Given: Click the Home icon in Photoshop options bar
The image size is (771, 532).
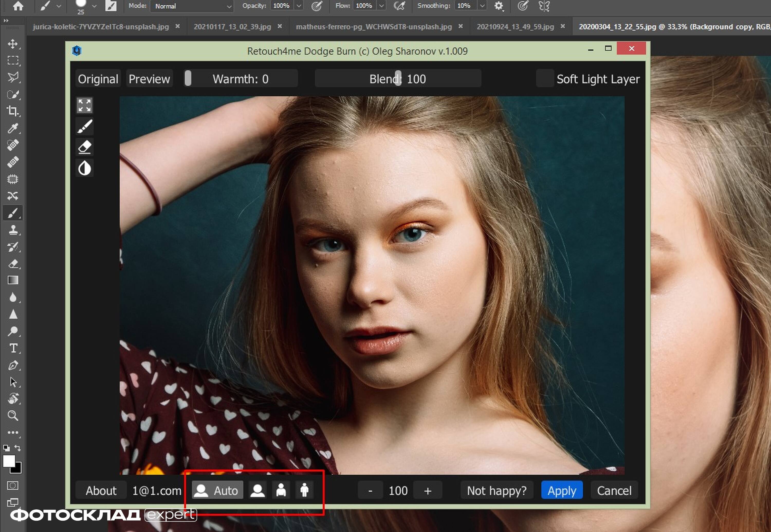Looking at the screenshot, I should tap(18, 6).
